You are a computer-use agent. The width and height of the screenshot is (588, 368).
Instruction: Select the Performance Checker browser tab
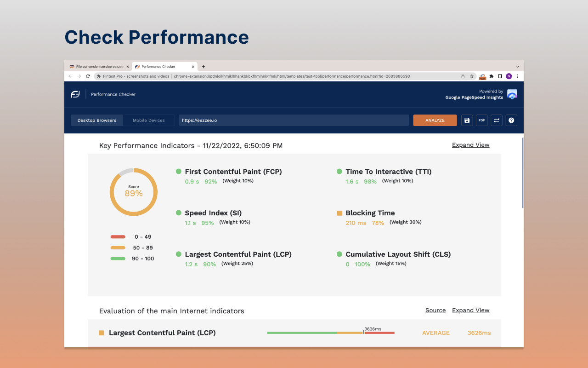point(164,67)
